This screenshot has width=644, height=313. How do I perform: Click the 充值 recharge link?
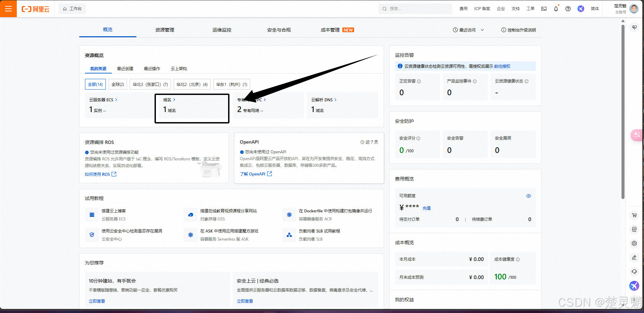click(427, 208)
